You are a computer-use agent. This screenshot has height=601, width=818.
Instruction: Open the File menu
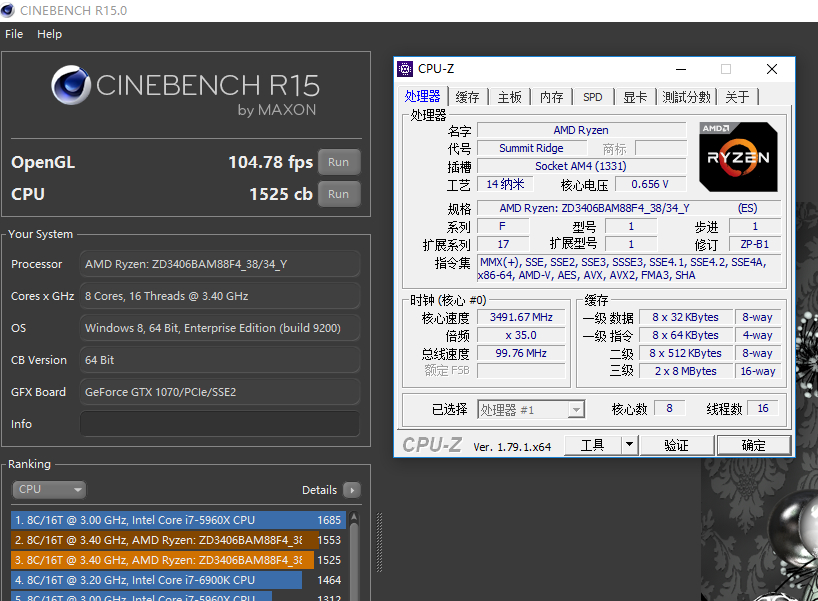14,34
